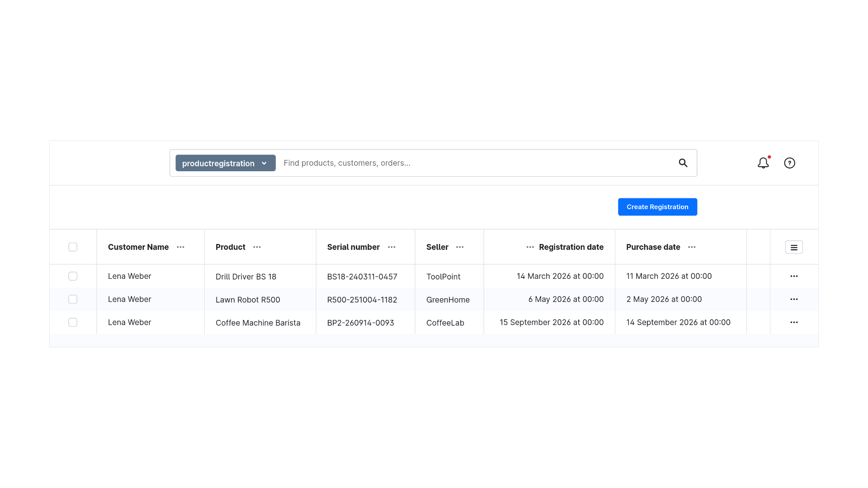The height and width of the screenshot is (488, 868).
Task: Sort by Serial number header
Action: click(354, 247)
